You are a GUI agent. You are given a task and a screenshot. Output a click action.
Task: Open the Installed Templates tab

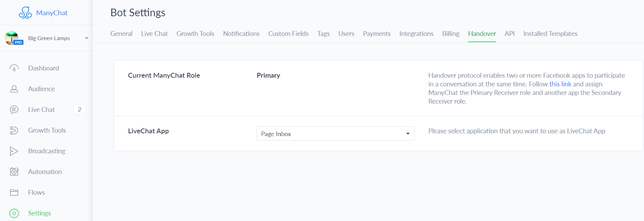550,34
